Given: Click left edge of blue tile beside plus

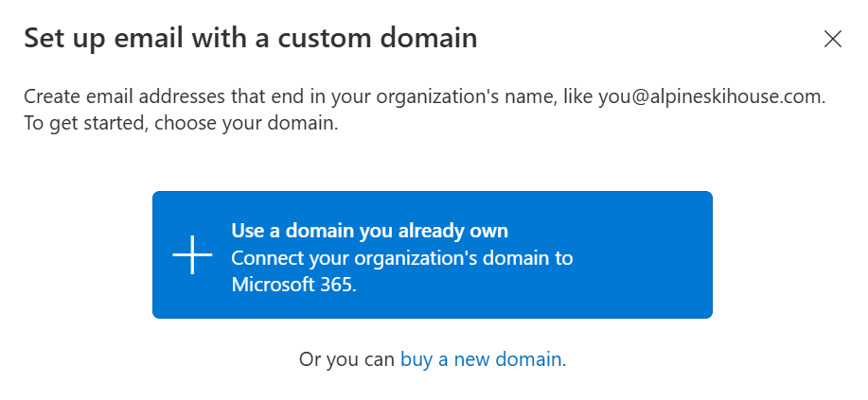Looking at the screenshot, I should pos(161,256).
